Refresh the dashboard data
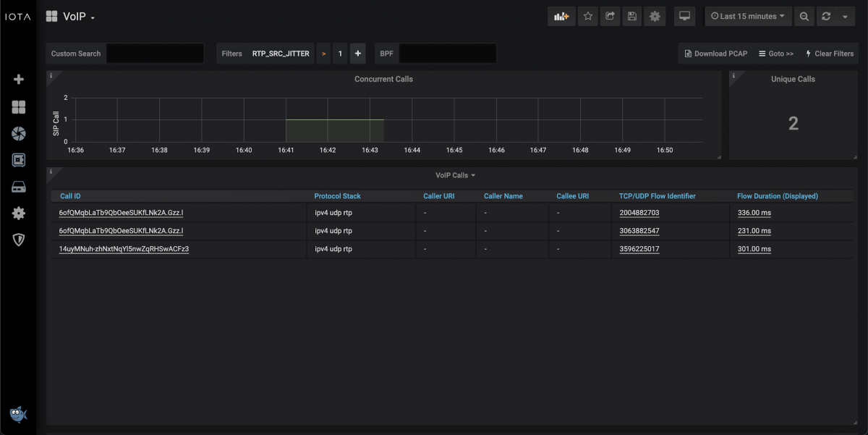This screenshot has height=435, width=868. [826, 16]
